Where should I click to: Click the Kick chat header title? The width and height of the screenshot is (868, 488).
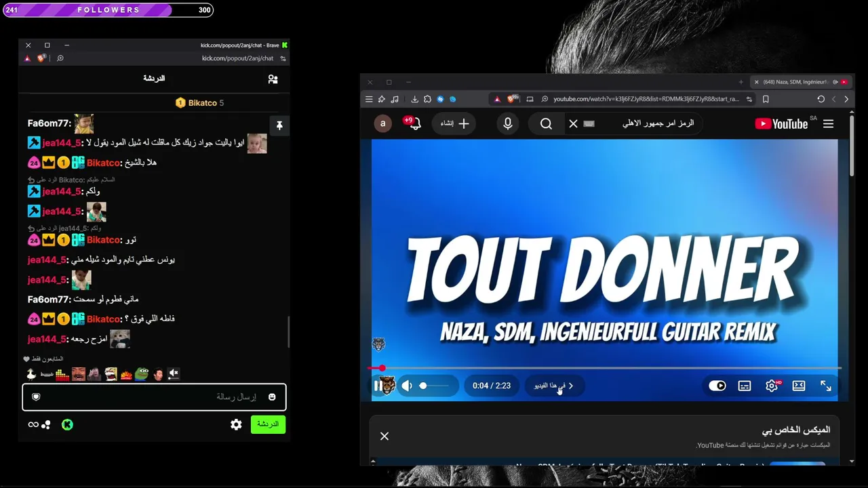click(x=154, y=79)
